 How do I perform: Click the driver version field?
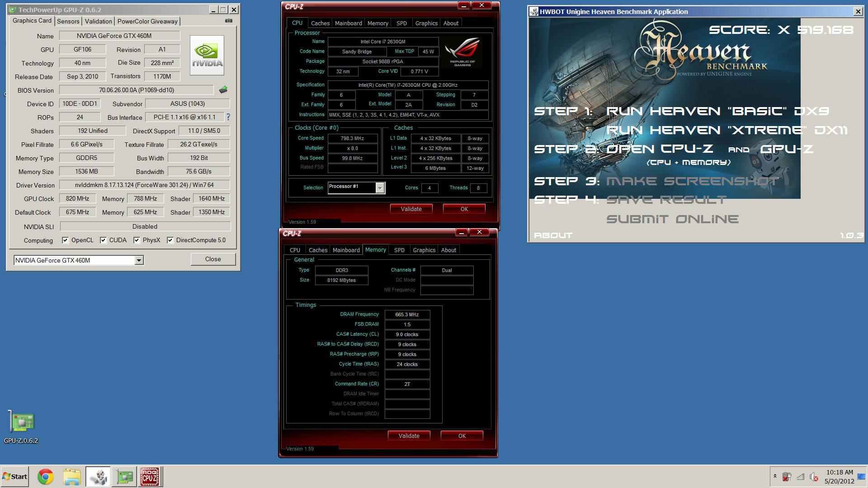pyautogui.click(x=144, y=185)
